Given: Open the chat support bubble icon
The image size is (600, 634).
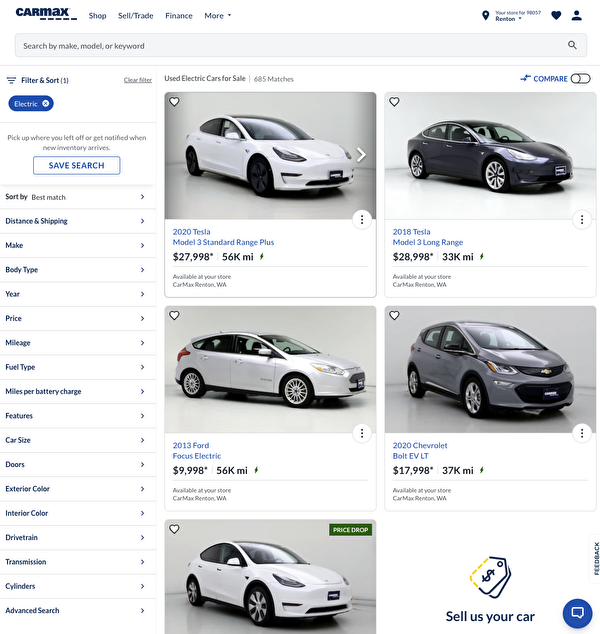Looking at the screenshot, I should click(577, 612).
